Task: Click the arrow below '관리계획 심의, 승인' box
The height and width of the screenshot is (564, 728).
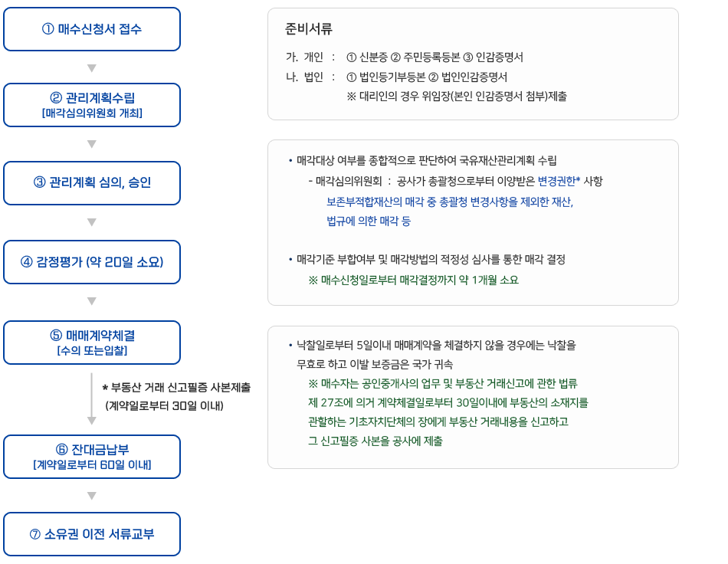Action: tap(92, 222)
